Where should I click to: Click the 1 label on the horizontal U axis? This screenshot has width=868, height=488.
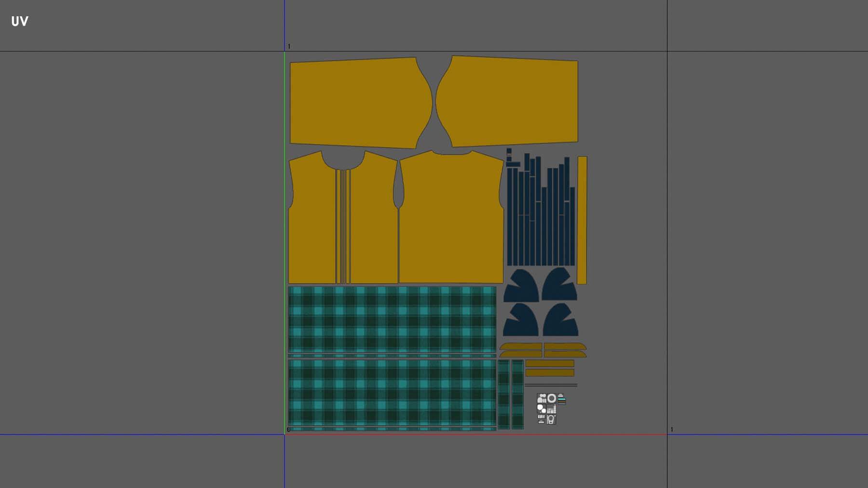[672, 430]
